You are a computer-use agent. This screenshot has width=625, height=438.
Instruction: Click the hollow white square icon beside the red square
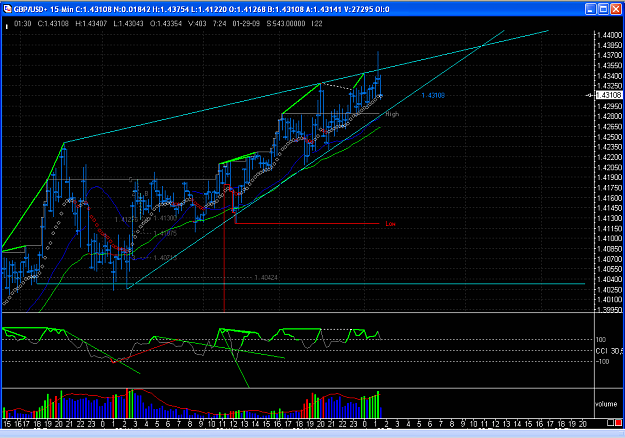coord(610,423)
